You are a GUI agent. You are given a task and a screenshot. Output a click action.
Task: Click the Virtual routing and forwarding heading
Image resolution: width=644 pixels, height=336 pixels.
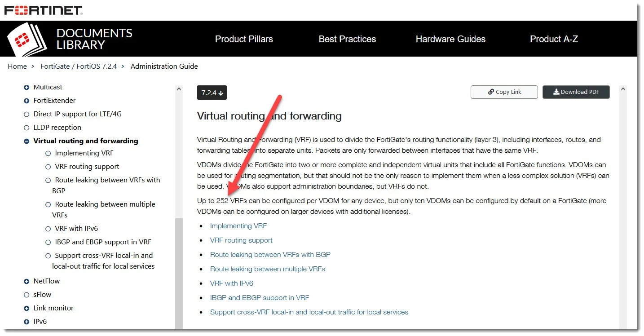tap(269, 116)
